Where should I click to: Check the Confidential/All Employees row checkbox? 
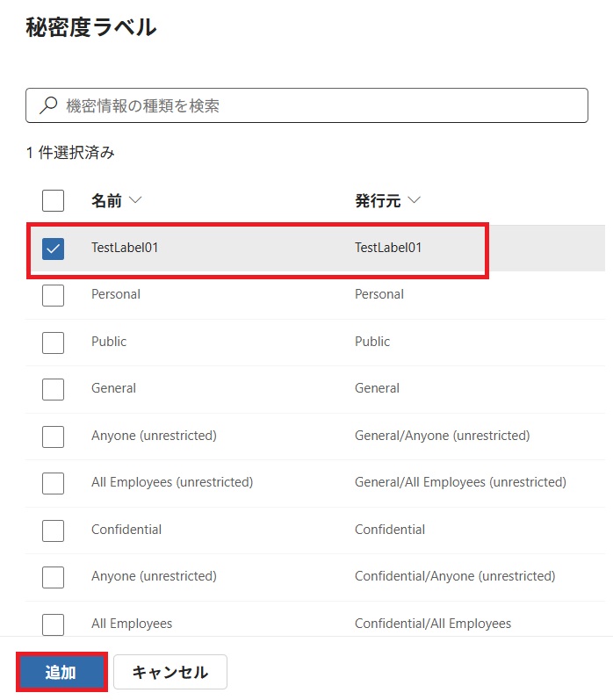pyautogui.click(x=54, y=624)
